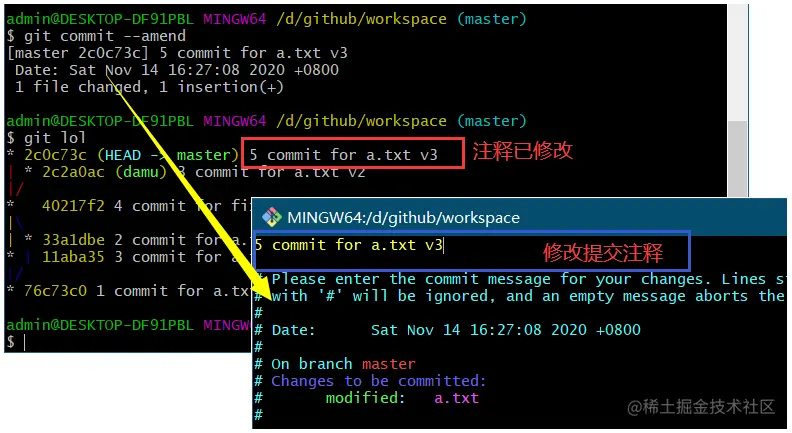Click the commit hash 76c73c0
Viewport: 792px width, 433px height.
click(x=56, y=291)
